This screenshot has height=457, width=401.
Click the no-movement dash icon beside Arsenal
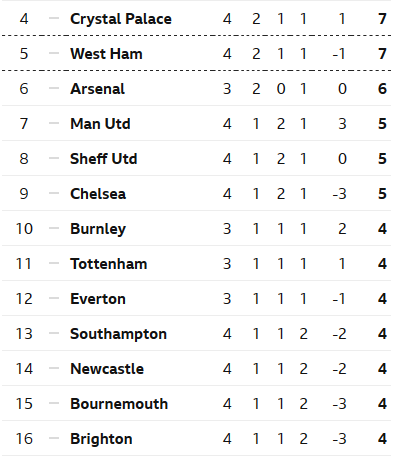pos(54,88)
